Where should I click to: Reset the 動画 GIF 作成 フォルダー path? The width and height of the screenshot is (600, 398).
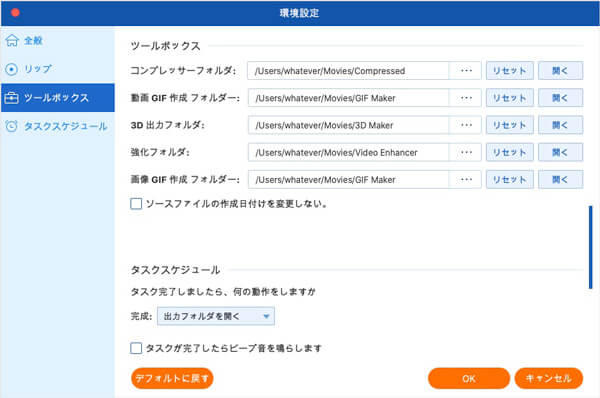510,98
